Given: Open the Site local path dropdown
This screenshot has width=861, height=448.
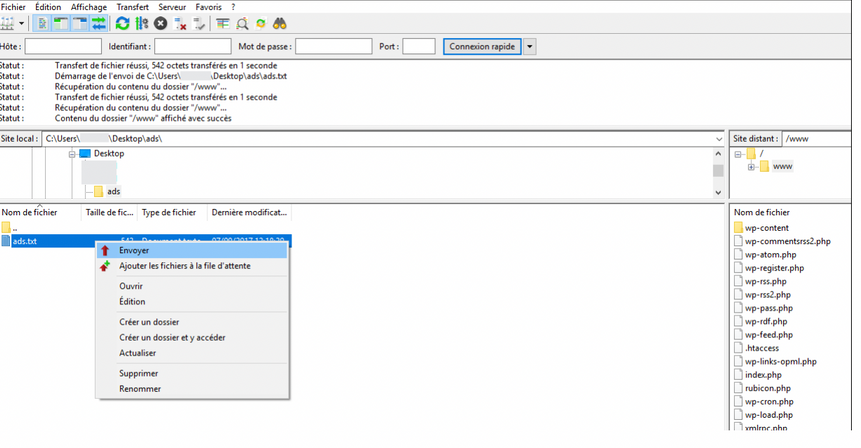Looking at the screenshot, I should [x=719, y=138].
